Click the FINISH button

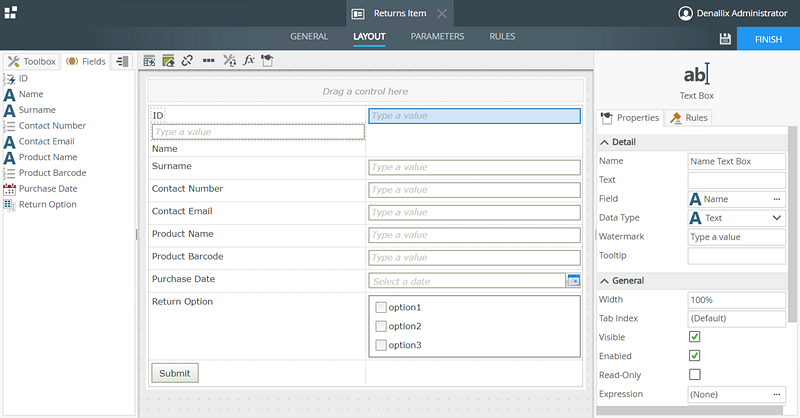[x=768, y=38]
